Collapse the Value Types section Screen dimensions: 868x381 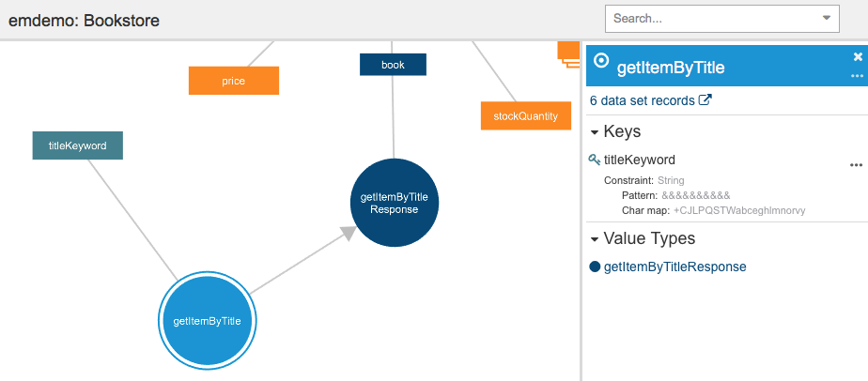click(x=595, y=240)
